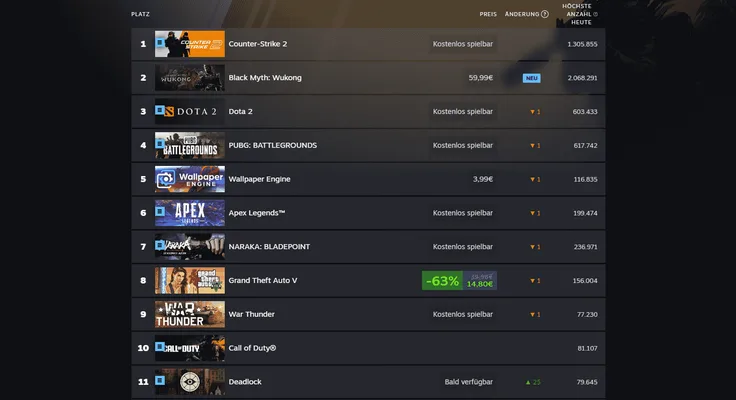Open the Wallpaper Engine title link
Screen dimensions: 736x400
coord(260,179)
